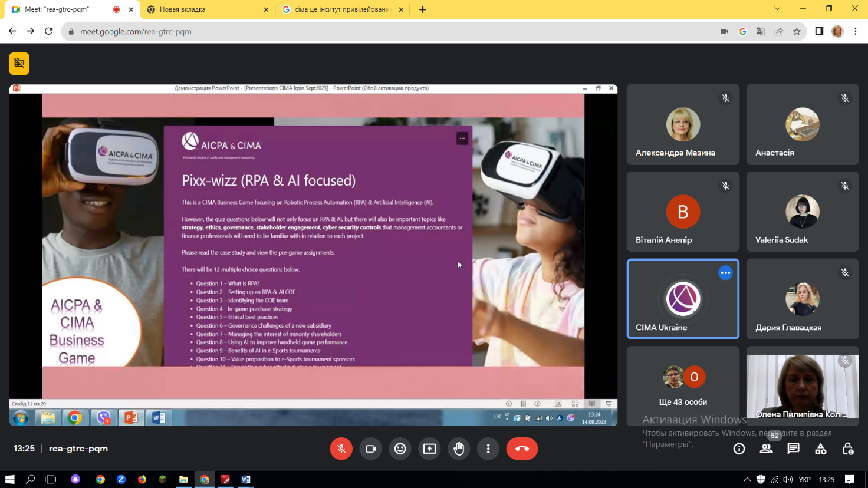Translate this page icon
This screenshot has width=868, height=488.
coord(761,32)
